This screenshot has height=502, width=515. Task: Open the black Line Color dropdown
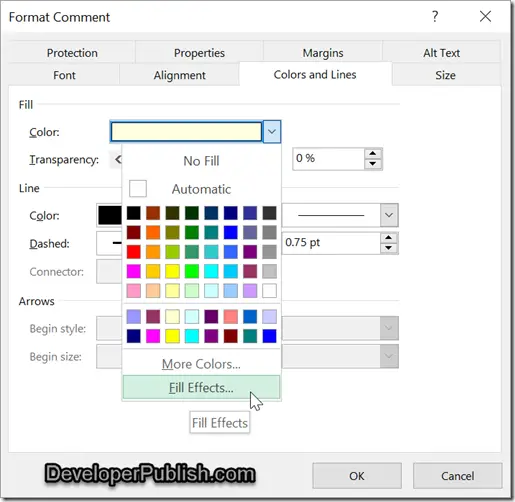(109, 215)
